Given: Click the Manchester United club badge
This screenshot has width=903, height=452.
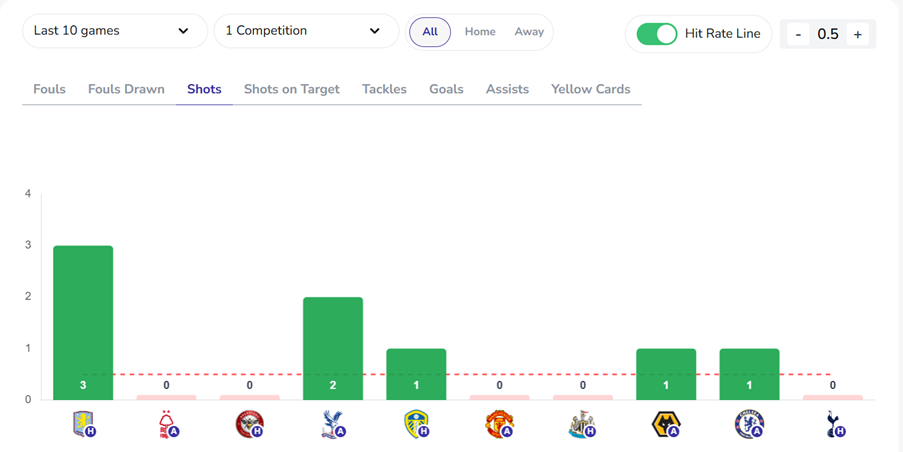Looking at the screenshot, I should (499, 424).
